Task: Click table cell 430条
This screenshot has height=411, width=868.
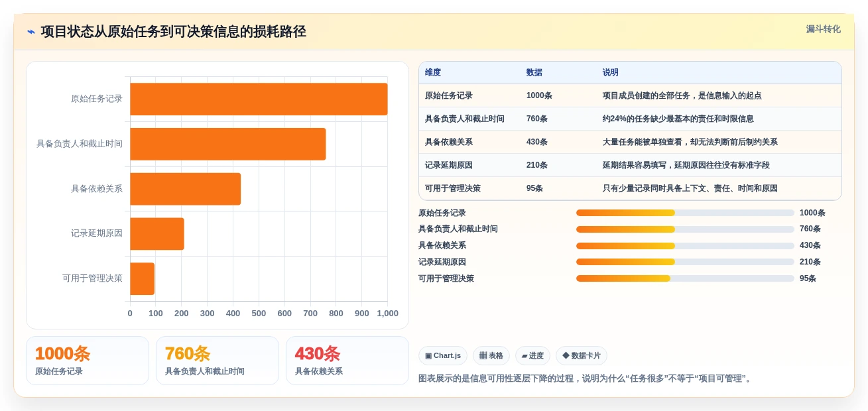Action: click(x=537, y=142)
